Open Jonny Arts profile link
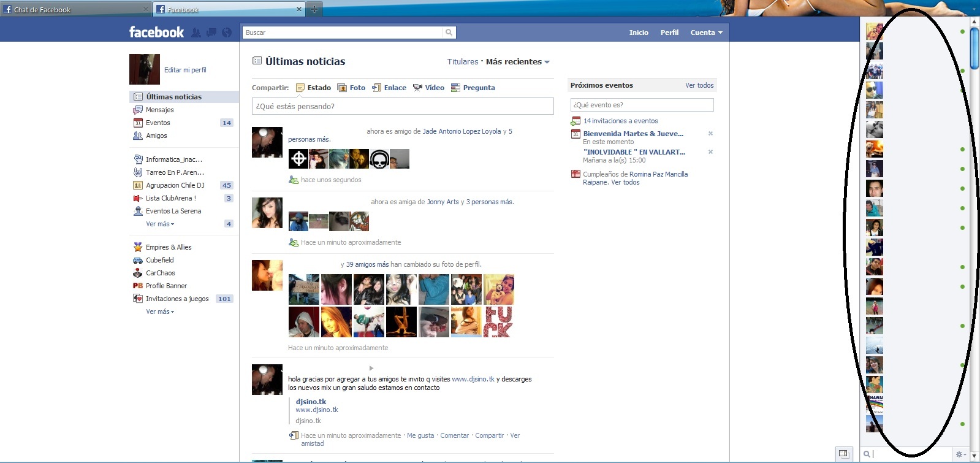 [x=443, y=202]
